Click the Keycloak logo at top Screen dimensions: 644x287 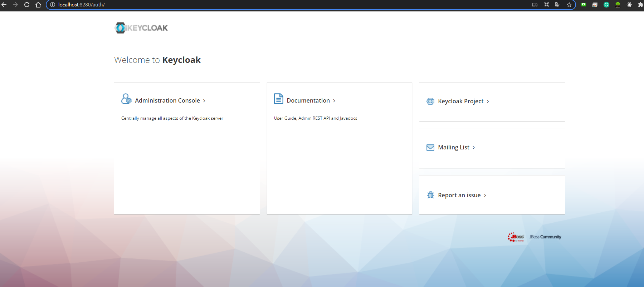point(141,28)
